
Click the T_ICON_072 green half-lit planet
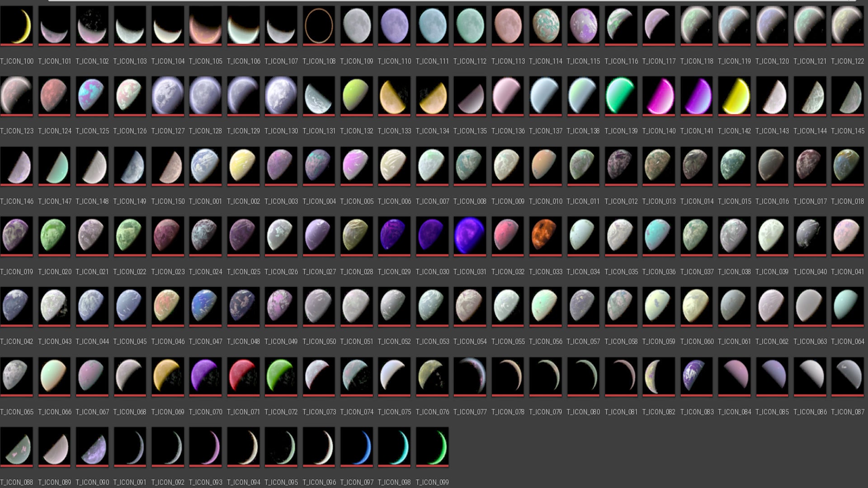pos(281,375)
